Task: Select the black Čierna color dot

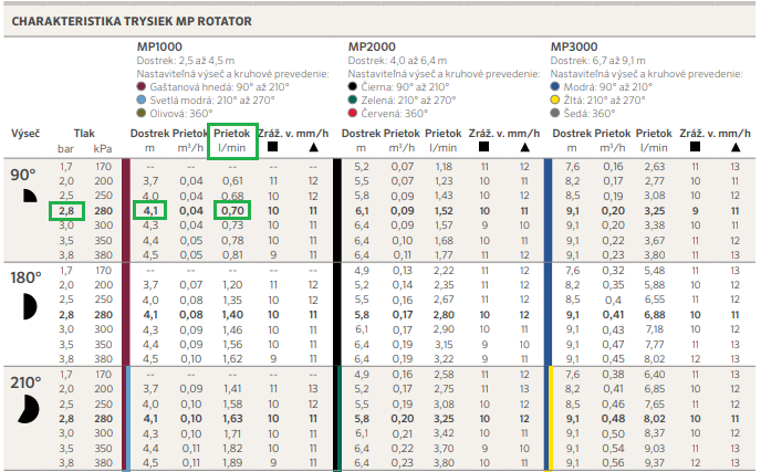Action: [352, 87]
